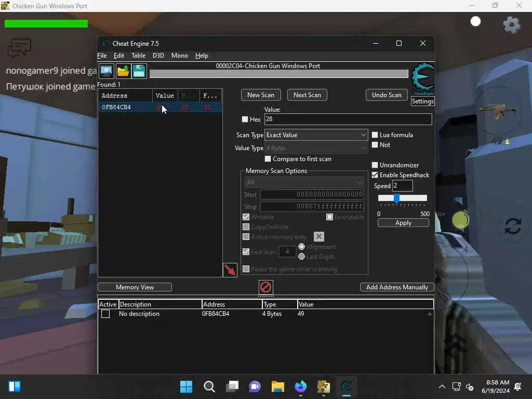The image size is (532, 399).
Task: Click the Speed input field
Action: [x=403, y=185]
